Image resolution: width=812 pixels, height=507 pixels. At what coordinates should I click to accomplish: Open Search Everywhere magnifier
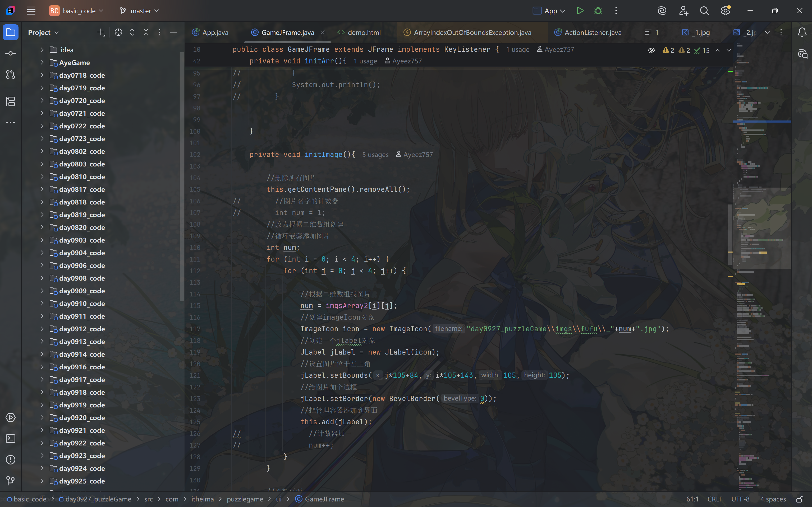tap(704, 11)
